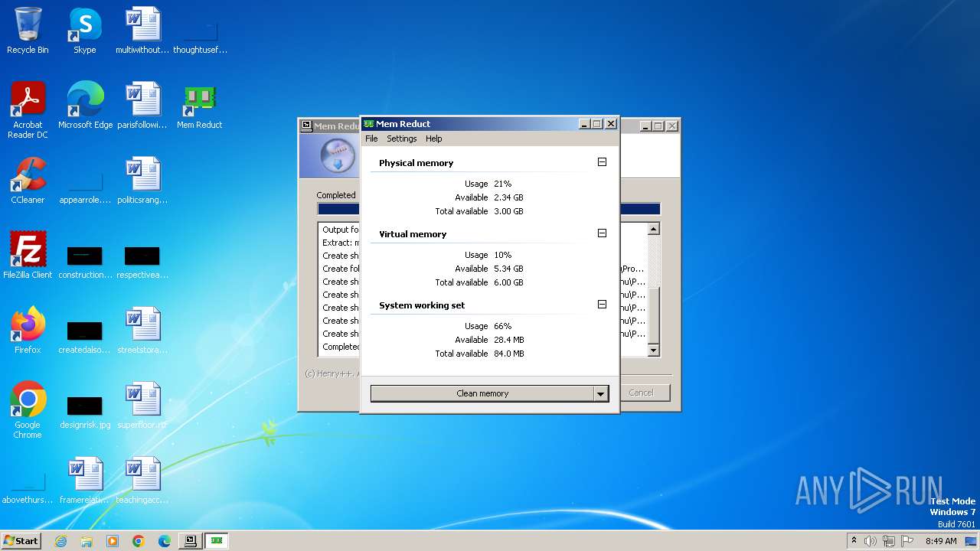This screenshot has height=551, width=980.
Task: Select the teachingacc Word document icon
Action: coord(142,481)
